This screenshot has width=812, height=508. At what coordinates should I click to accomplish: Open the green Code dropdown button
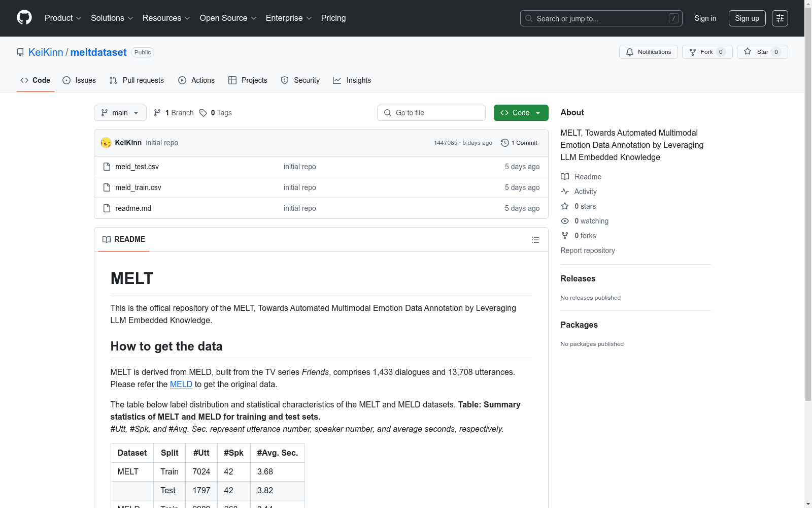point(521,113)
